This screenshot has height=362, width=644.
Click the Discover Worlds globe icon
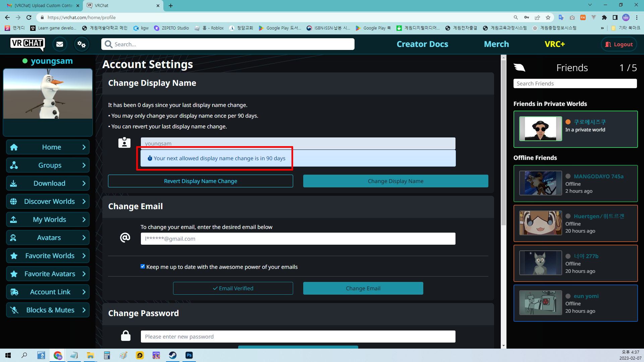pyautogui.click(x=14, y=201)
